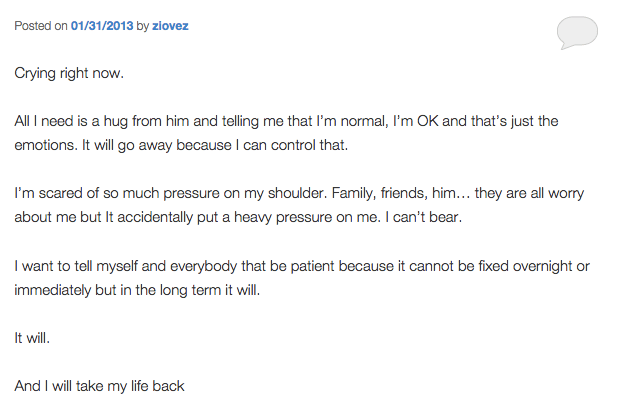Click the comment speech bubble icon

click(577, 32)
